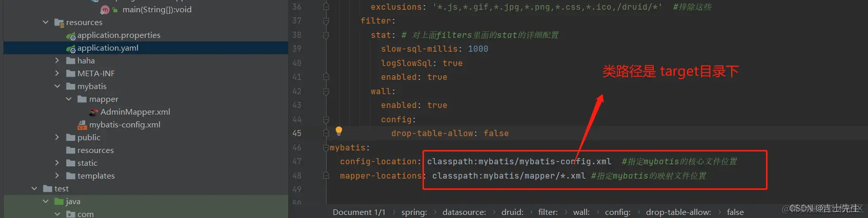Click breadcrumb 'wall:'
The width and height of the screenshot is (868, 218).
click(x=581, y=212)
